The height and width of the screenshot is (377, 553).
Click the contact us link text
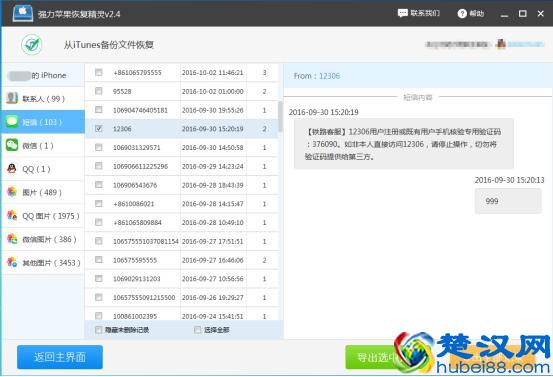(425, 13)
